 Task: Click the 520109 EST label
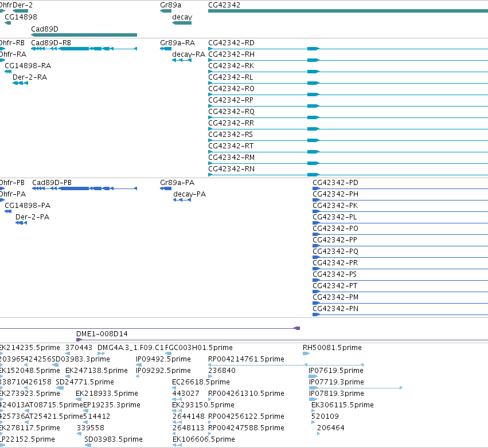(x=325, y=416)
